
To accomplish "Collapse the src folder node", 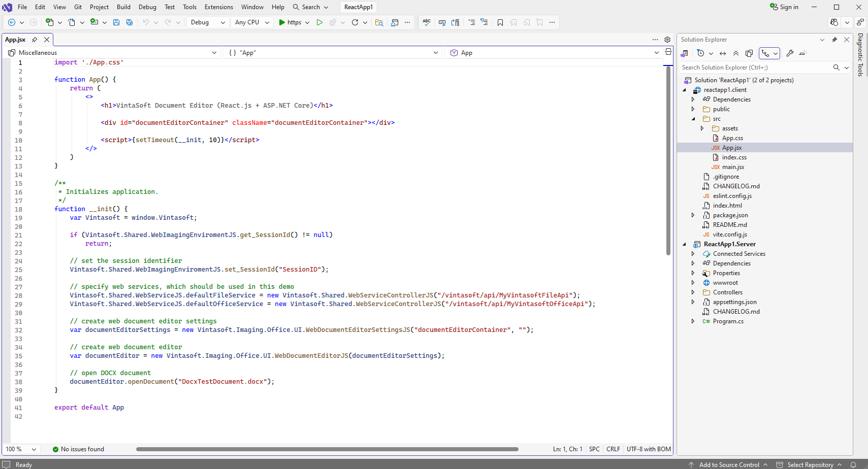I will 693,119.
